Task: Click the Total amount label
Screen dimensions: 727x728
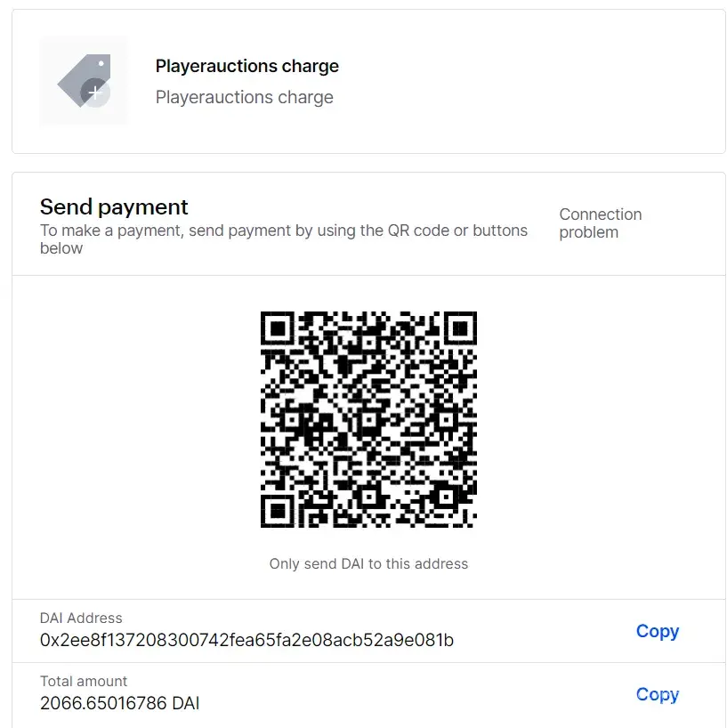Action: (84, 681)
